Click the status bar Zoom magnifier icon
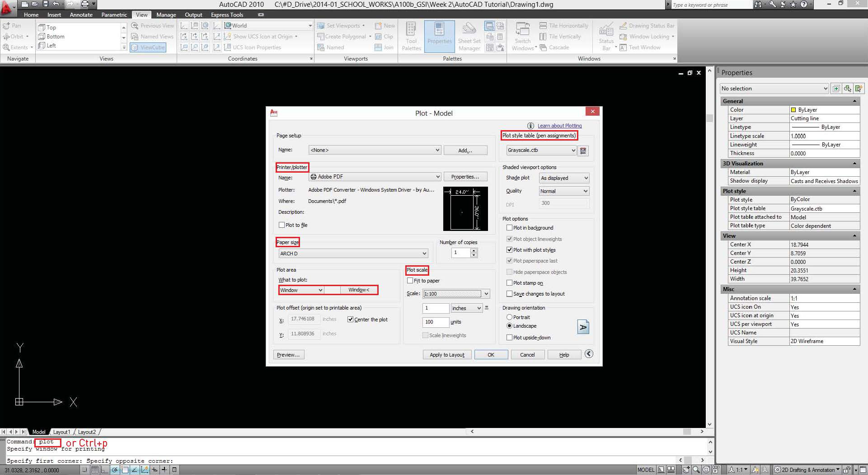The width and height of the screenshot is (868, 475). 696,470
